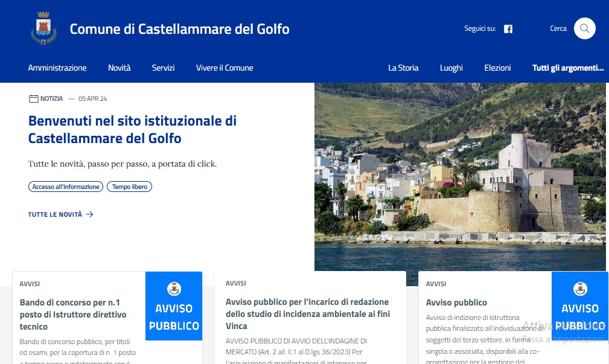Click shield icon on rightmost AVVISO PUBBLICO banner
609x364 pixels.
pos(579,289)
